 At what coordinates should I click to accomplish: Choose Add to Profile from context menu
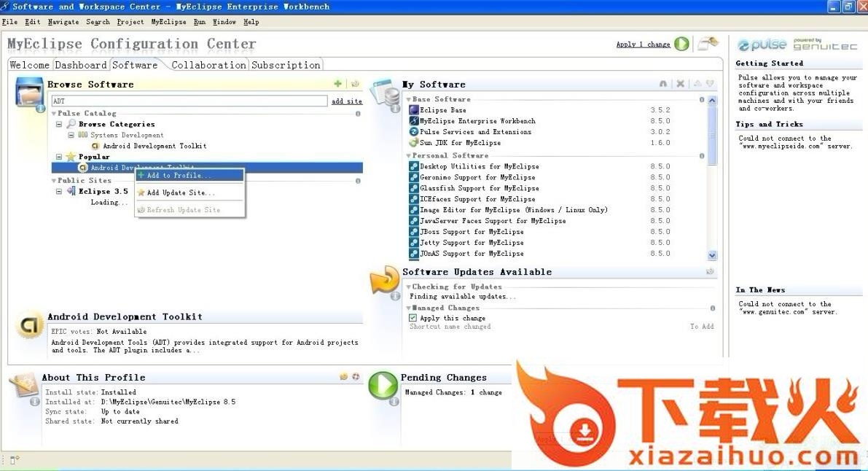[189, 175]
